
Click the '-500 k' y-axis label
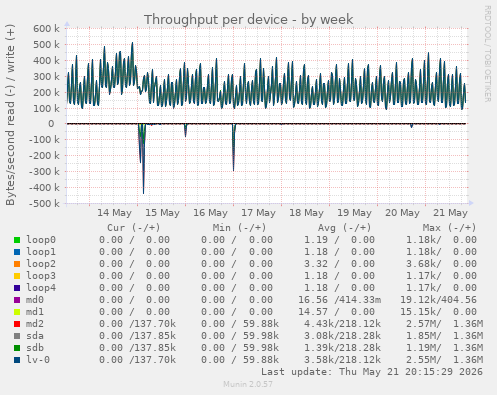[x=44, y=203]
